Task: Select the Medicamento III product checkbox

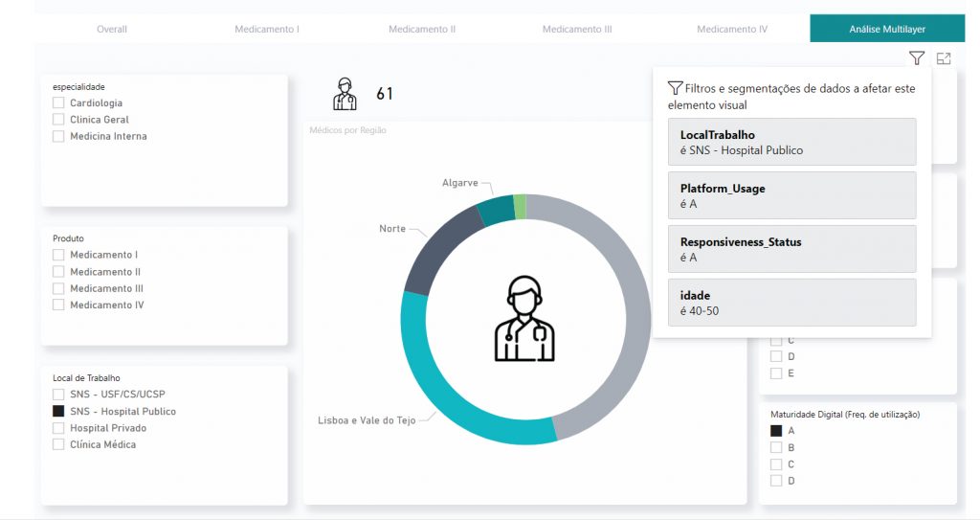Action: (59, 288)
